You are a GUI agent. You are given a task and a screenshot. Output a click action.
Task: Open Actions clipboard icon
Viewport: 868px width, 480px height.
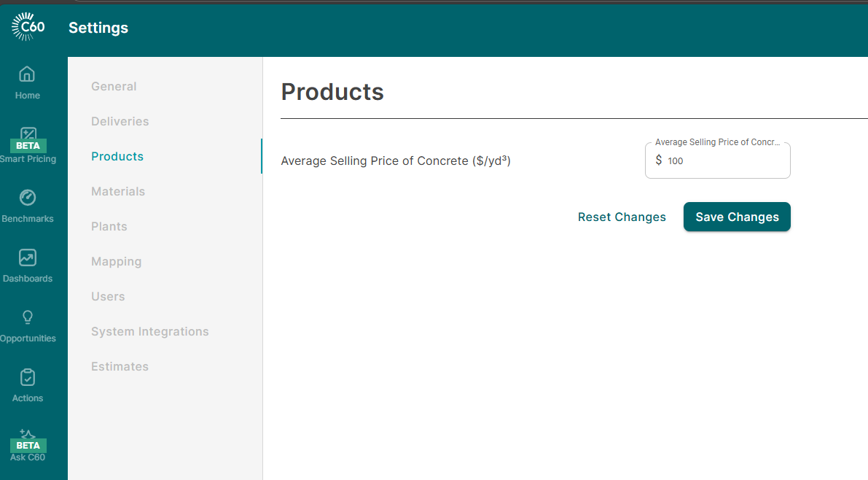tap(28, 377)
